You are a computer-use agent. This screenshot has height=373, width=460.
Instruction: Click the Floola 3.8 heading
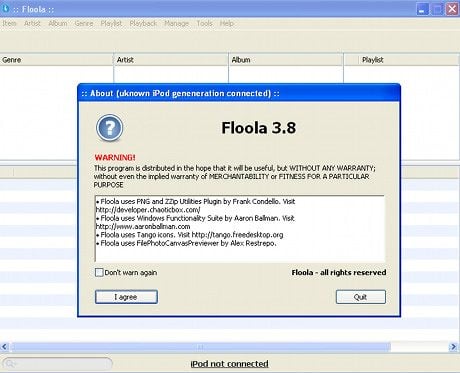click(x=259, y=128)
